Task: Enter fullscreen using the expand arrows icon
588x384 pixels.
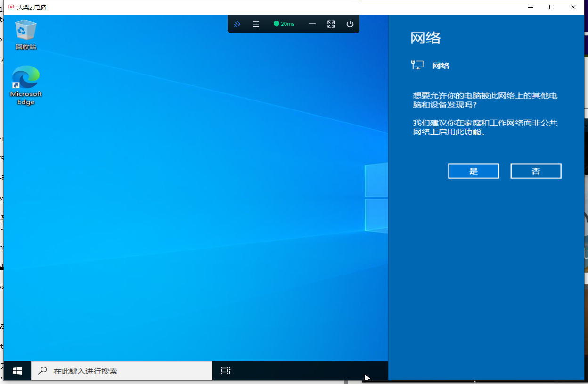Action: point(331,24)
